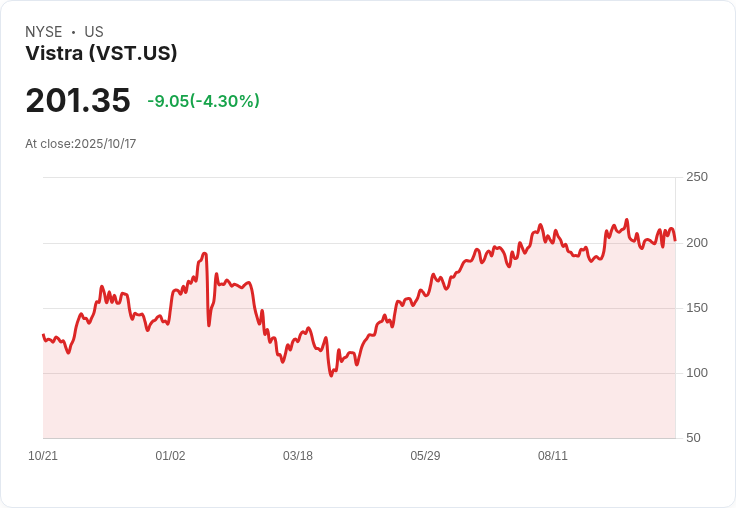Select the 08/11 date on the x-axis

[x=553, y=456]
